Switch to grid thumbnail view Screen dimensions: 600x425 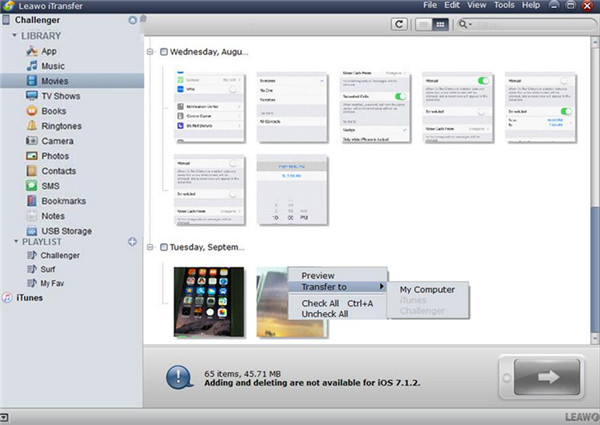(439, 23)
